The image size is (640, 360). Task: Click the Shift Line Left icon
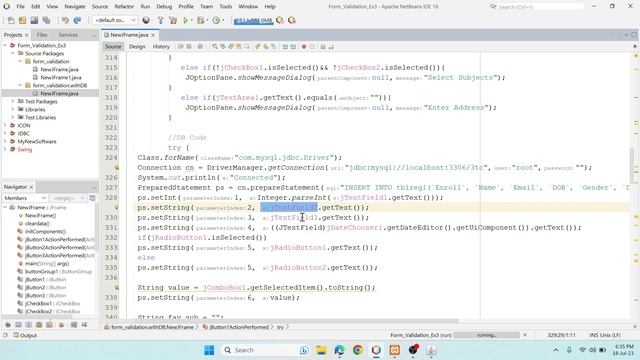[x=285, y=47]
